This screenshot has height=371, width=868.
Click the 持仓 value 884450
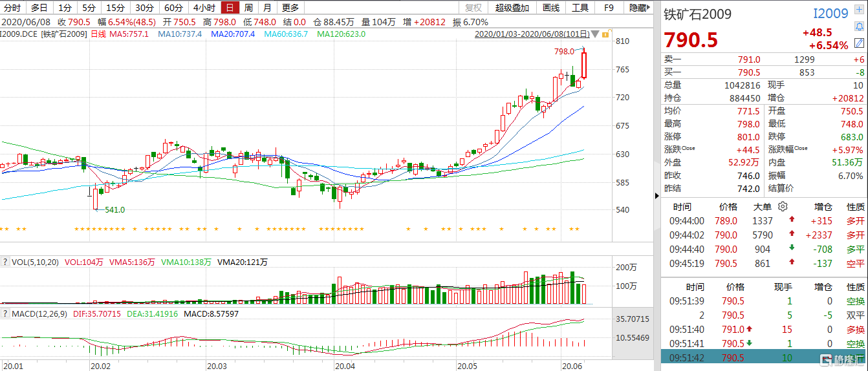click(x=745, y=98)
